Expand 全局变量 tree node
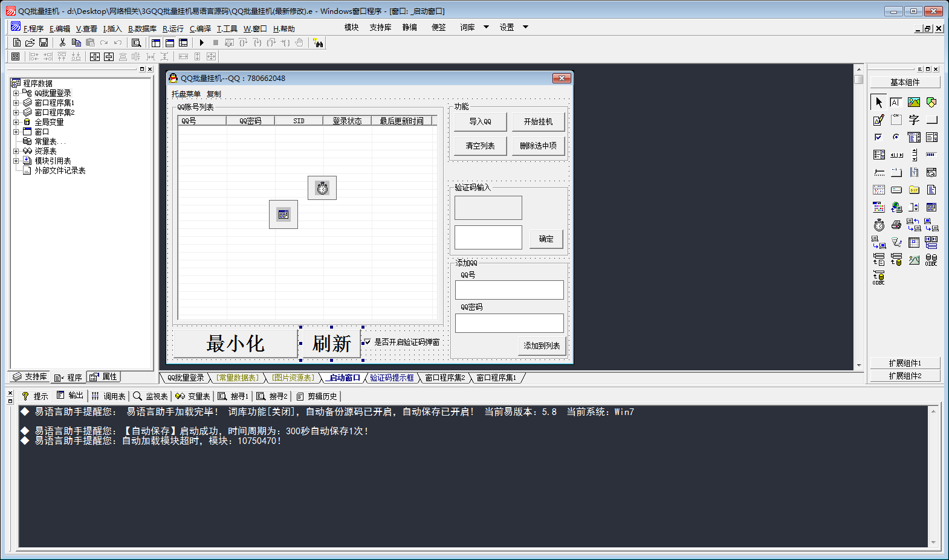The image size is (949, 560). point(16,122)
